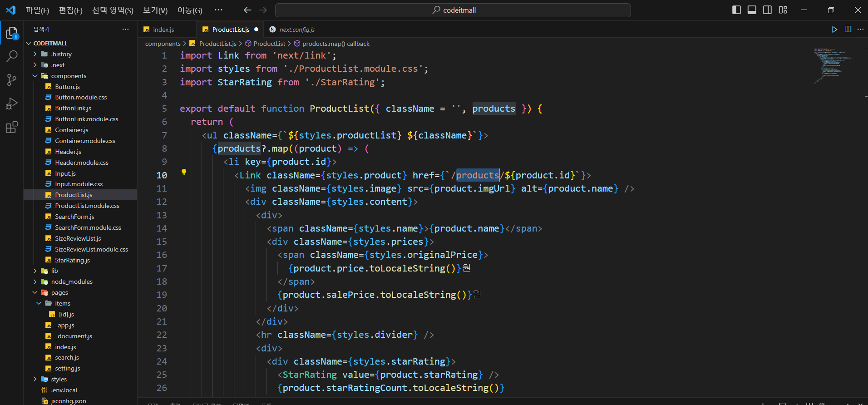The width and height of the screenshot is (868, 405).
Task: Open the 파일(F) menu
Action: [37, 10]
